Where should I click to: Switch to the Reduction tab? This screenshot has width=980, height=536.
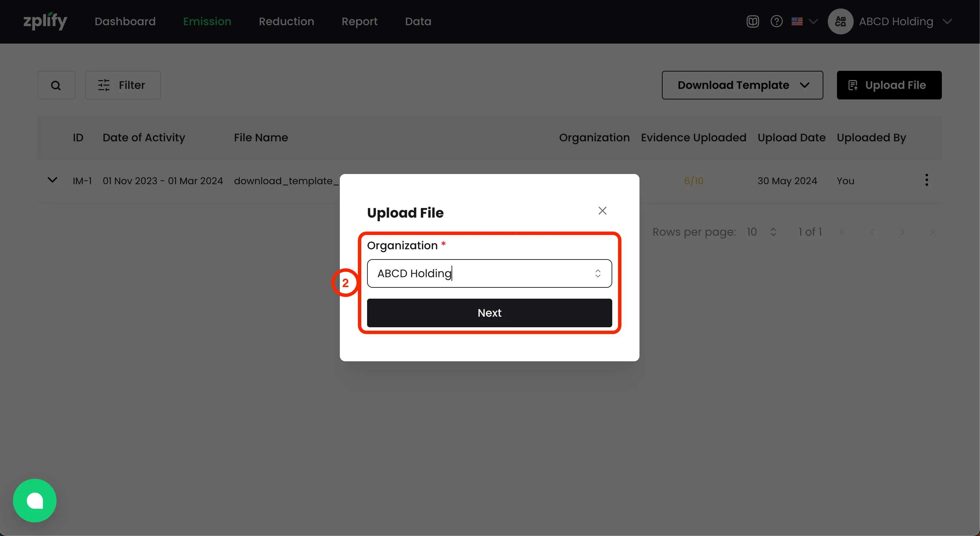[x=286, y=21]
